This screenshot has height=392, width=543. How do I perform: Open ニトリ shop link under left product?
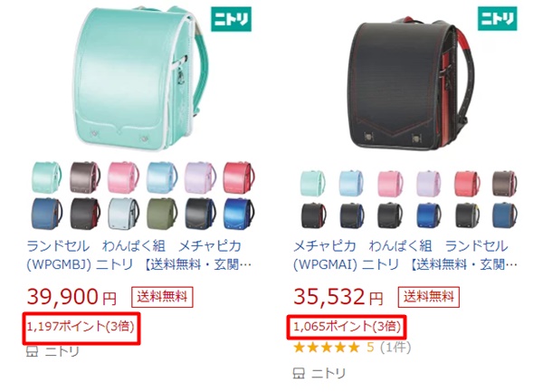point(52,351)
